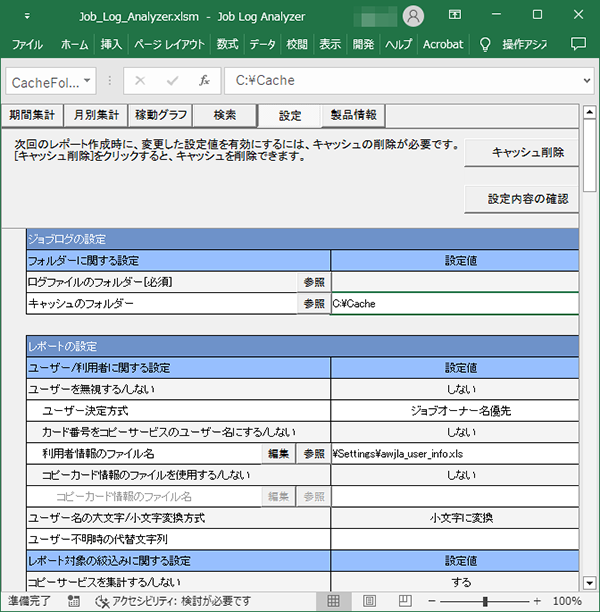Click 編集 for 利用者情報のファイル名
The image size is (600, 612).
[x=278, y=454]
